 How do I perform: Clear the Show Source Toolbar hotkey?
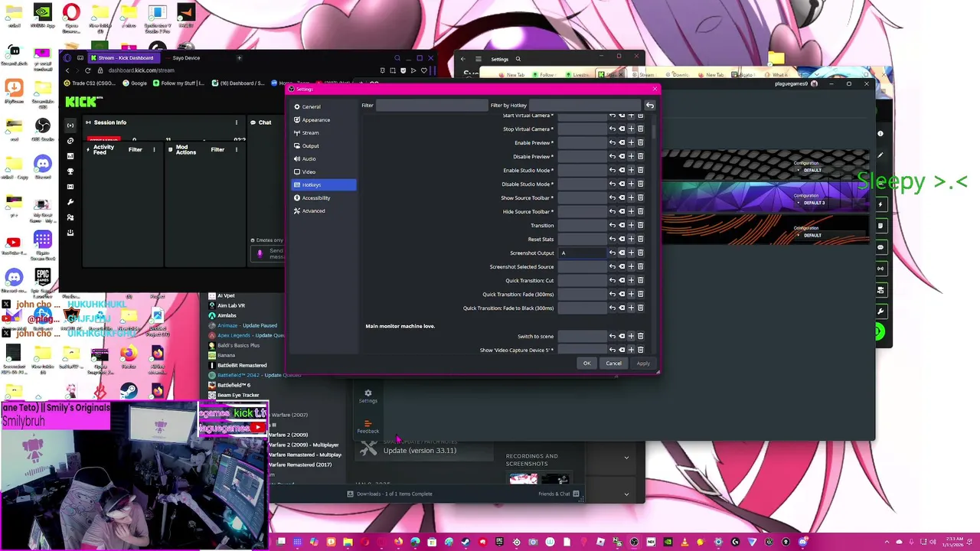[622, 197]
